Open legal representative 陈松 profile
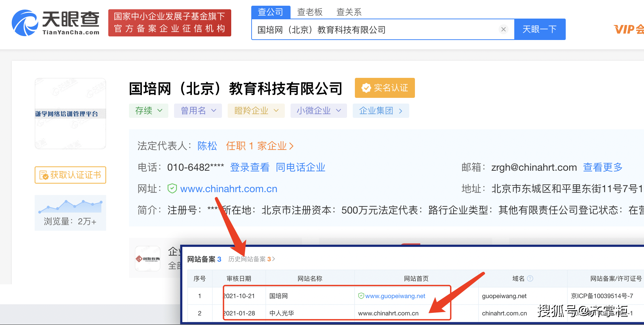The width and height of the screenshot is (644, 325). coord(207,146)
